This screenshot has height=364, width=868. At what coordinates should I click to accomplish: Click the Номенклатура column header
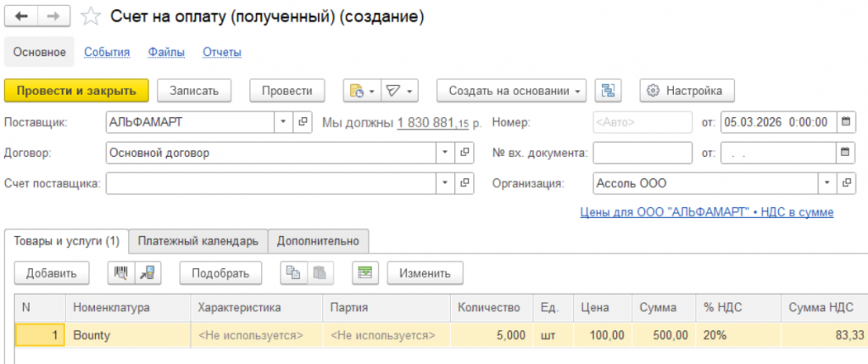point(128,307)
